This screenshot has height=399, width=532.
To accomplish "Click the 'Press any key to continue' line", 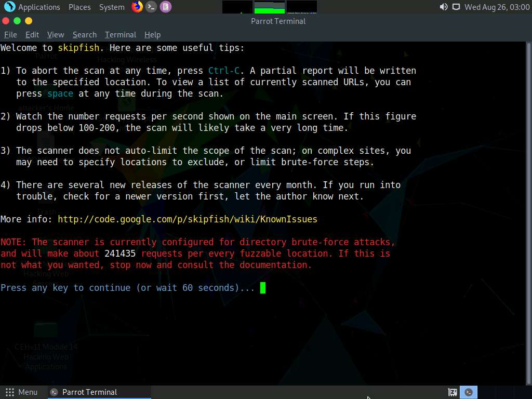I will pyautogui.click(x=128, y=288).
